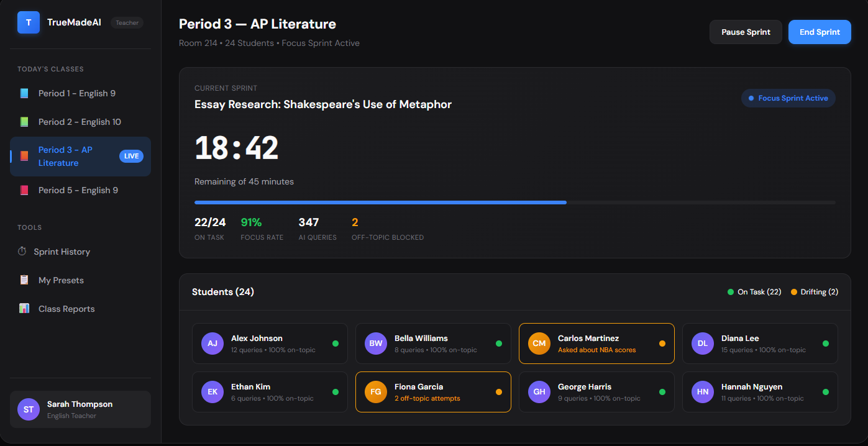The height and width of the screenshot is (446, 868).
Task: Open Class Reports
Action: click(x=80, y=309)
